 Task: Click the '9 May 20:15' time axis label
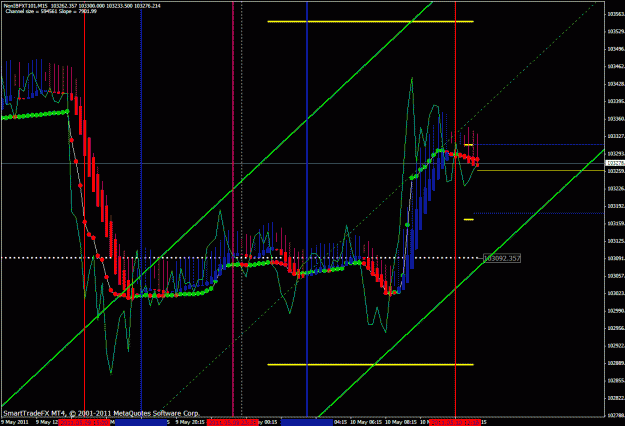190,422
